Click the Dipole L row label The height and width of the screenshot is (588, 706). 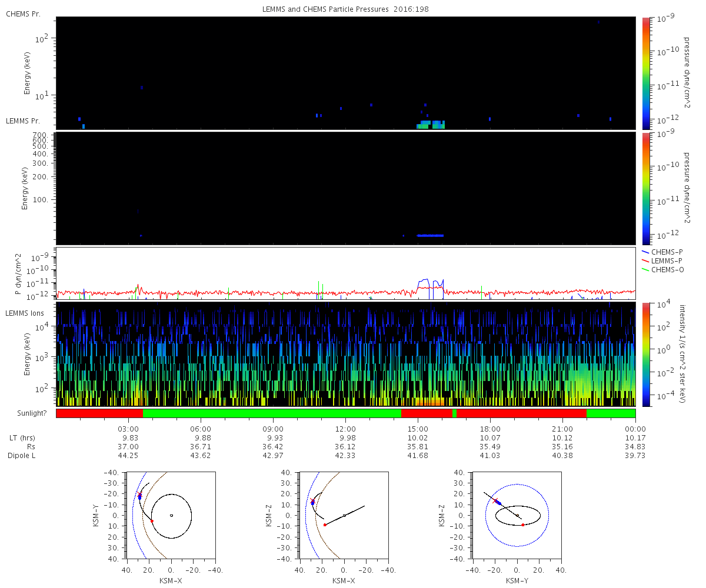[x=22, y=456]
